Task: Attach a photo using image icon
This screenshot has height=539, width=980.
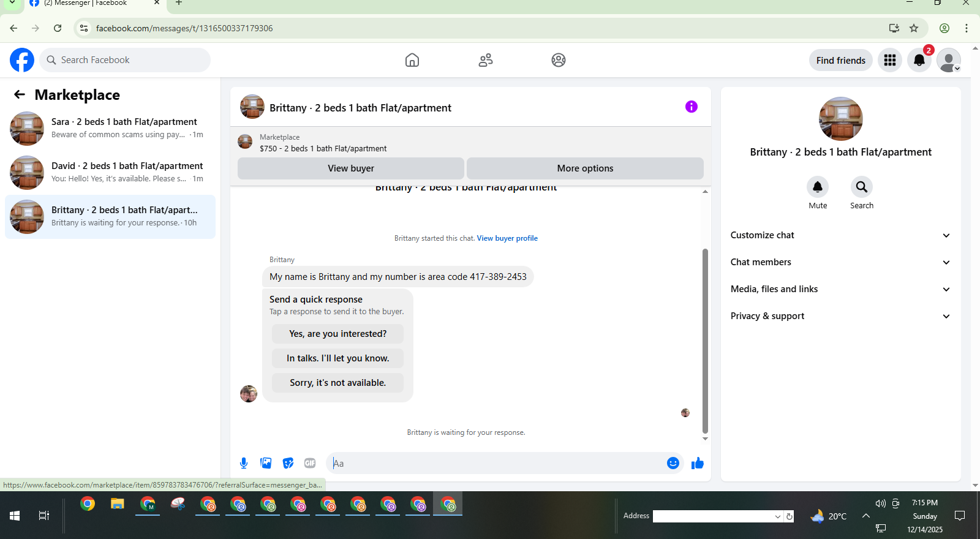Action: pos(266,463)
